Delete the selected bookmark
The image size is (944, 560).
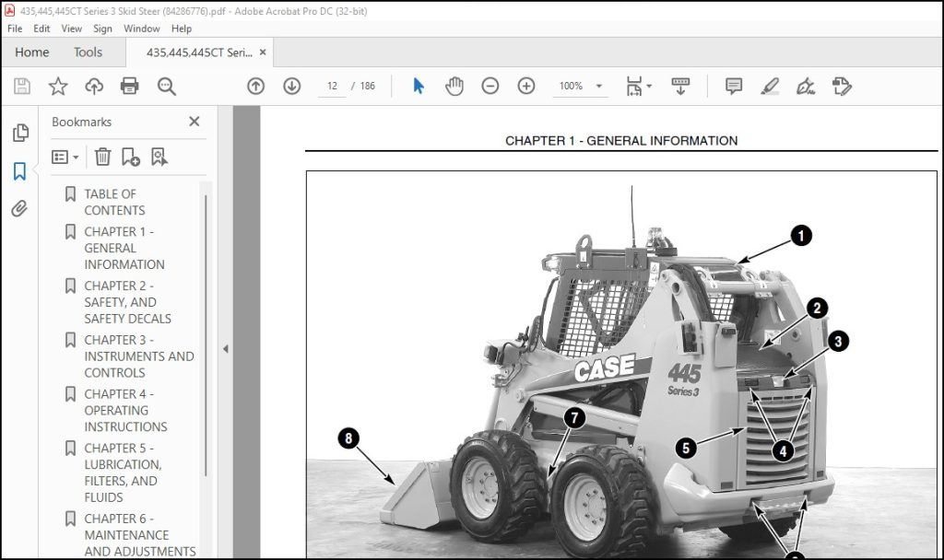click(x=102, y=157)
